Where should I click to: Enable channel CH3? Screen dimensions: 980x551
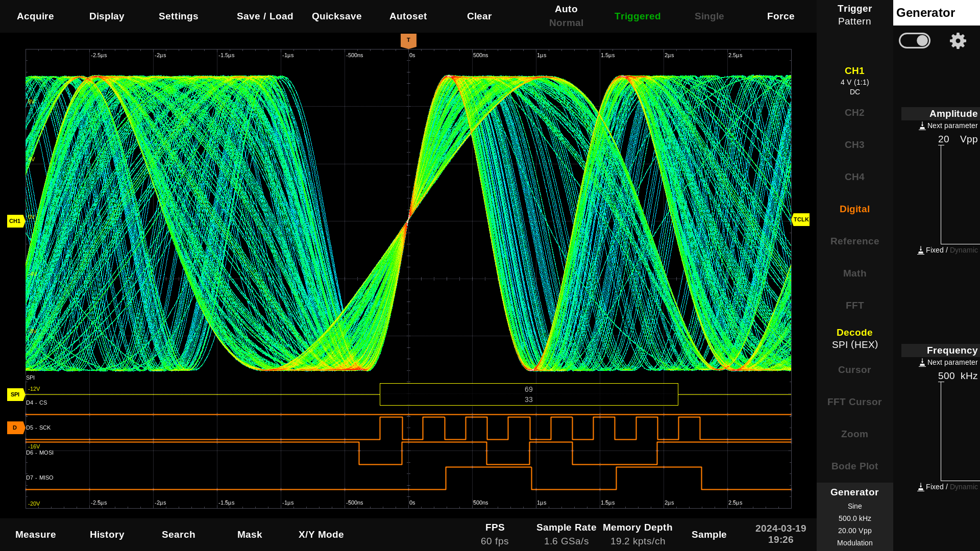pyautogui.click(x=854, y=145)
